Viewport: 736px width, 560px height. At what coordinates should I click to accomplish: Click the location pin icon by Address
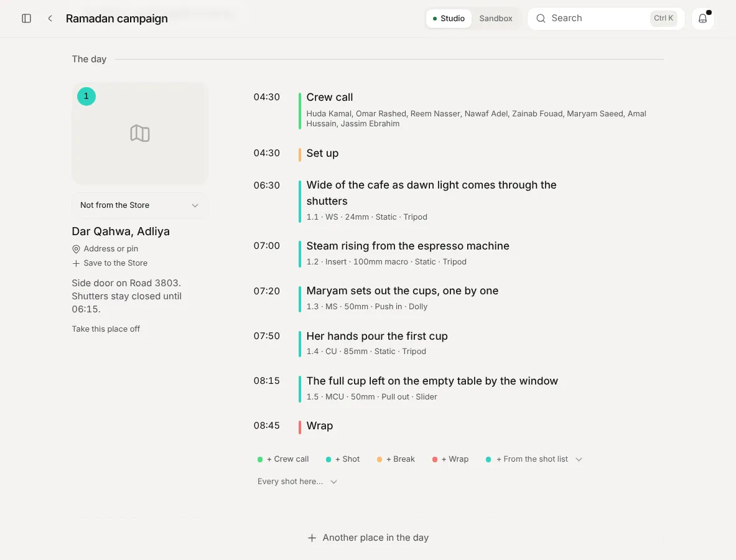point(76,249)
